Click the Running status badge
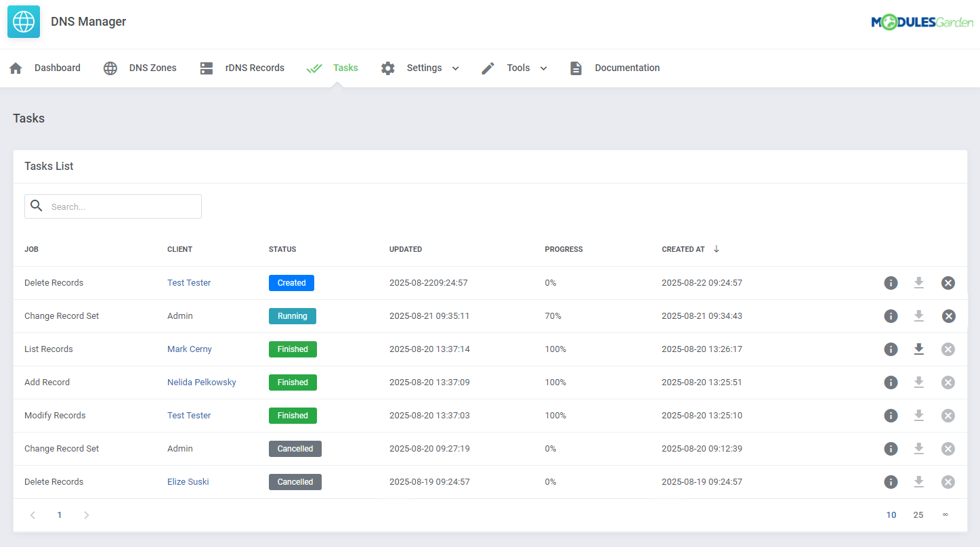This screenshot has width=980, height=547. [x=292, y=315]
